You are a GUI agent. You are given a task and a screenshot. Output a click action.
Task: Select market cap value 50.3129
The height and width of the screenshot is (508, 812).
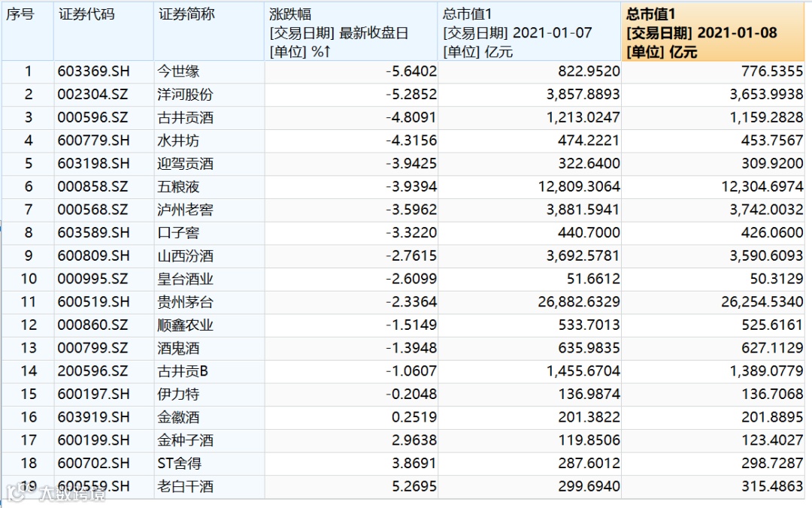(x=776, y=279)
